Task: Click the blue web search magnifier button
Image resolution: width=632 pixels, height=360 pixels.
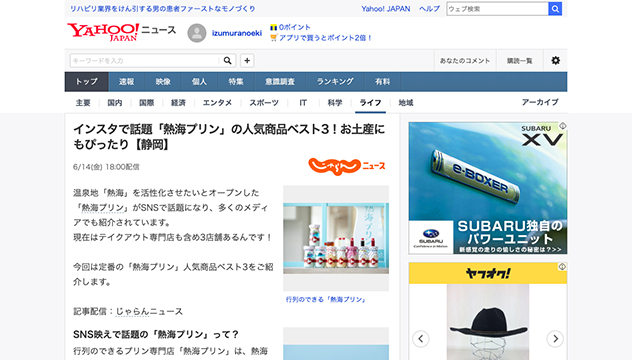Action: [x=555, y=9]
